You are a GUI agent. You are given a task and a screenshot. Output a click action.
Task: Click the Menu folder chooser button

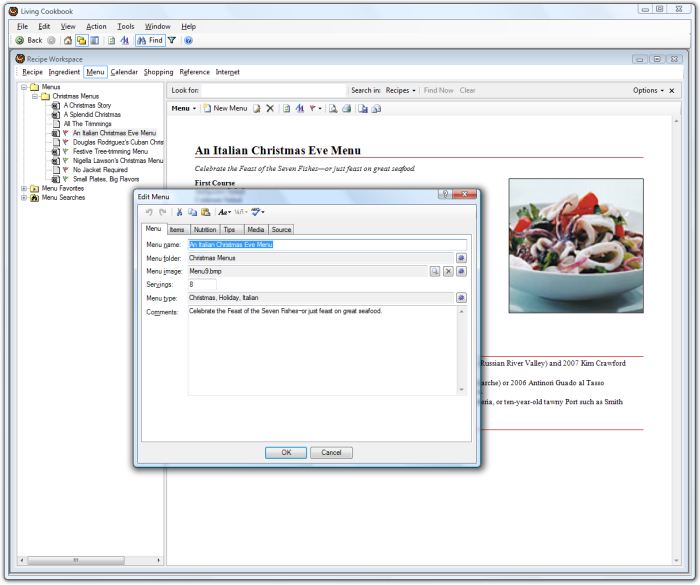point(461,258)
